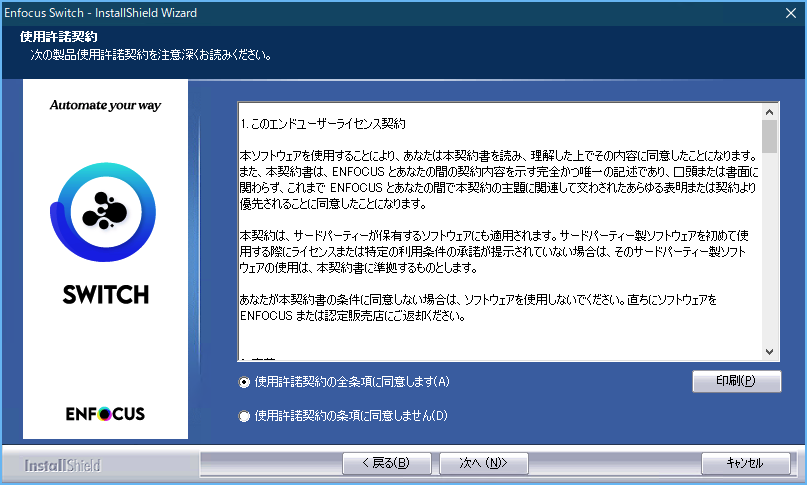Image resolution: width=807 pixels, height=485 pixels.
Task: Click the ENFOCUS logo at panel bottom
Action: tap(105, 414)
